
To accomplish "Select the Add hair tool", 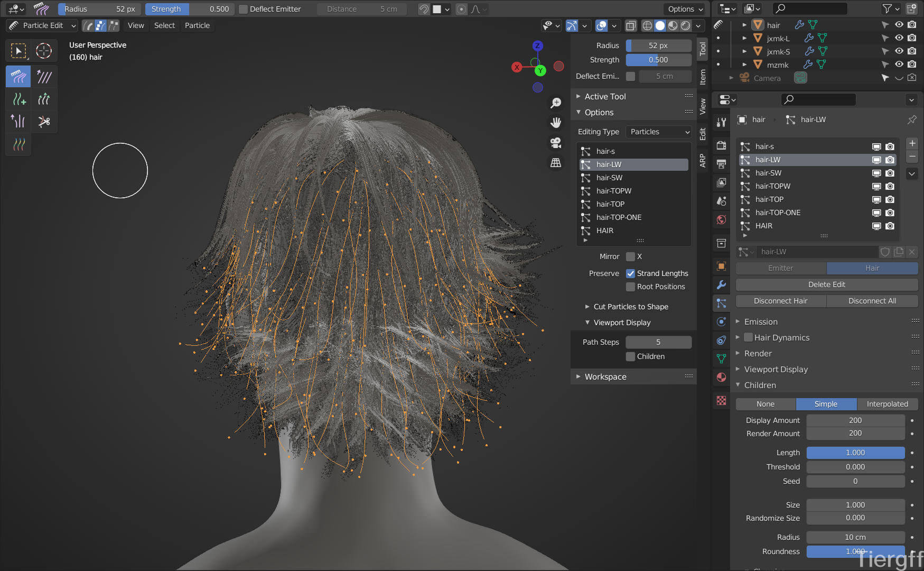I will pyautogui.click(x=18, y=99).
